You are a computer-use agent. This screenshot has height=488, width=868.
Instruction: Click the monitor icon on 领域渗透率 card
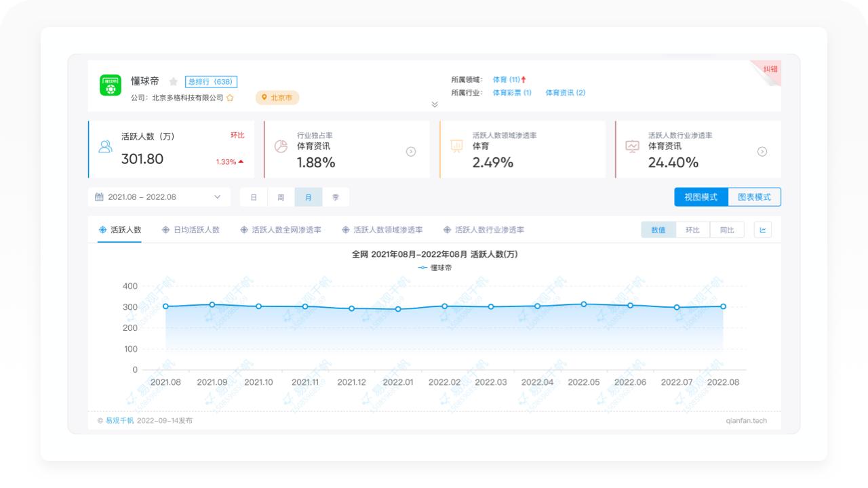point(456,146)
